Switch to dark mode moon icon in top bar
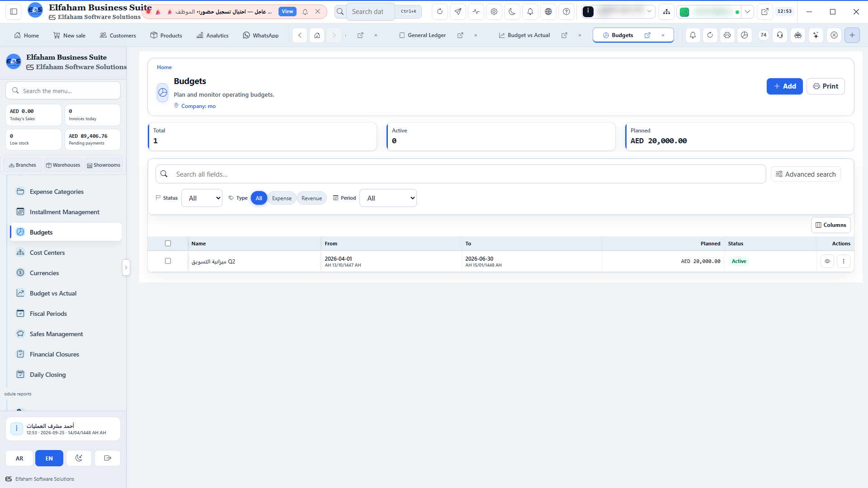Image resolution: width=868 pixels, height=488 pixels. (x=512, y=12)
